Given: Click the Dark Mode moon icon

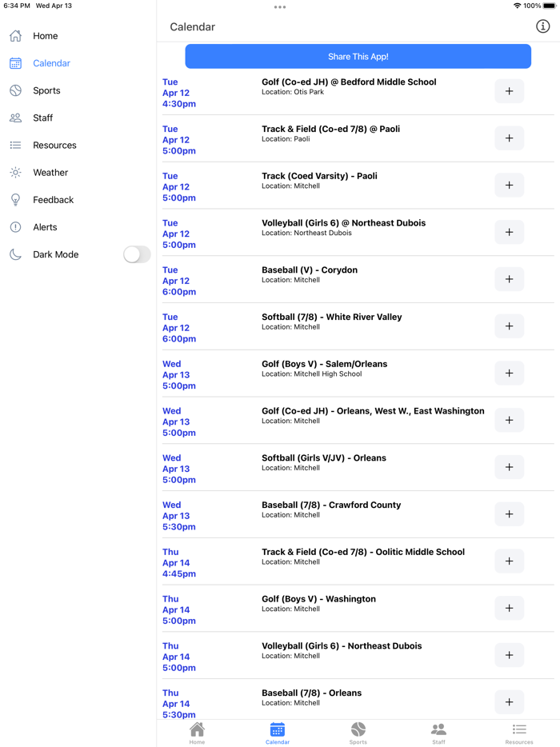Looking at the screenshot, I should tap(16, 254).
